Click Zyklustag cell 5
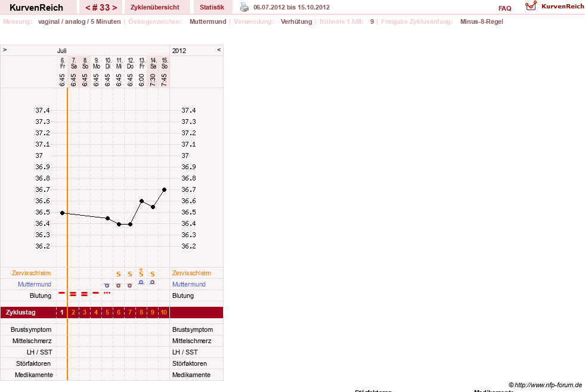Image resolution: width=585 pixels, height=392 pixels. pos(107,312)
